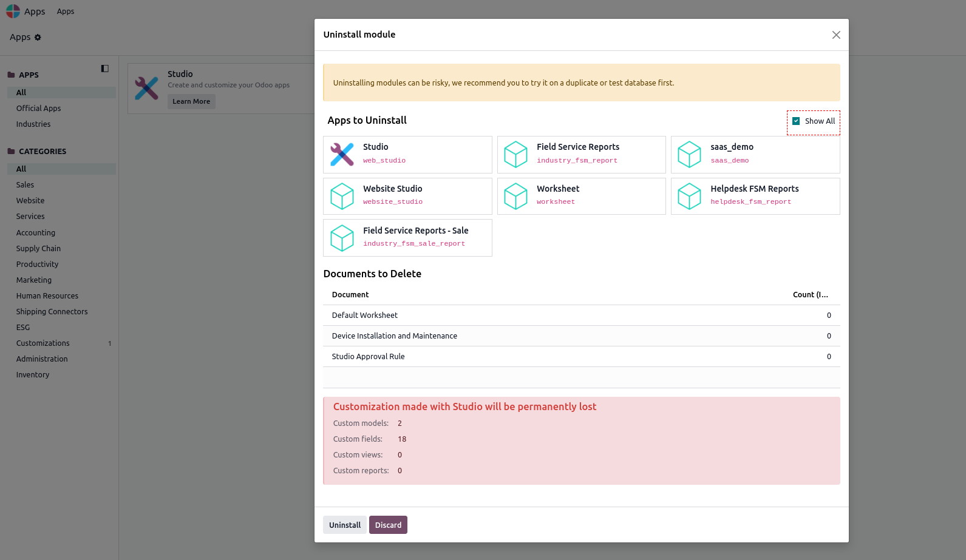Viewport: 966px width, 560px height.
Task: Click the Device Installation and Maintenance row
Action: pos(582,336)
